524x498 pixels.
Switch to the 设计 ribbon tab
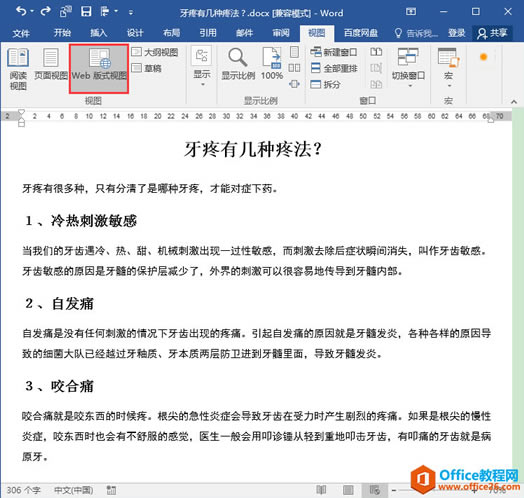point(135,33)
